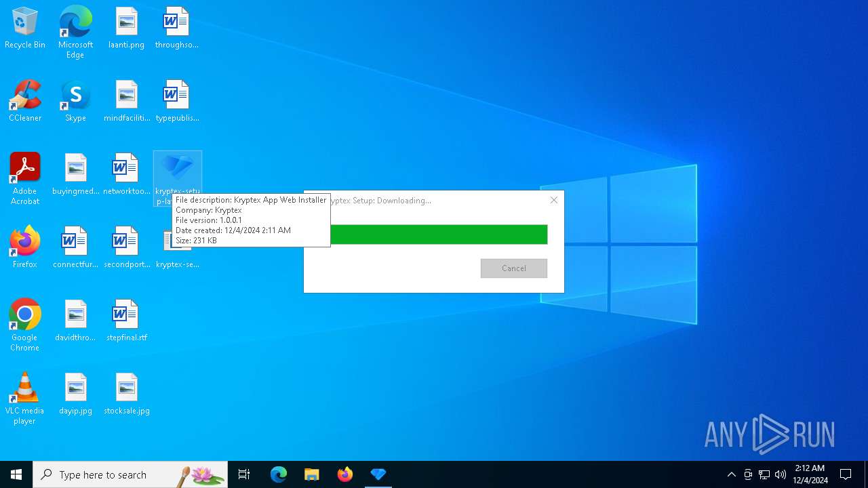Click the taskbar search box
Viewport: 868px width, 488px height.
coord(130,474)
